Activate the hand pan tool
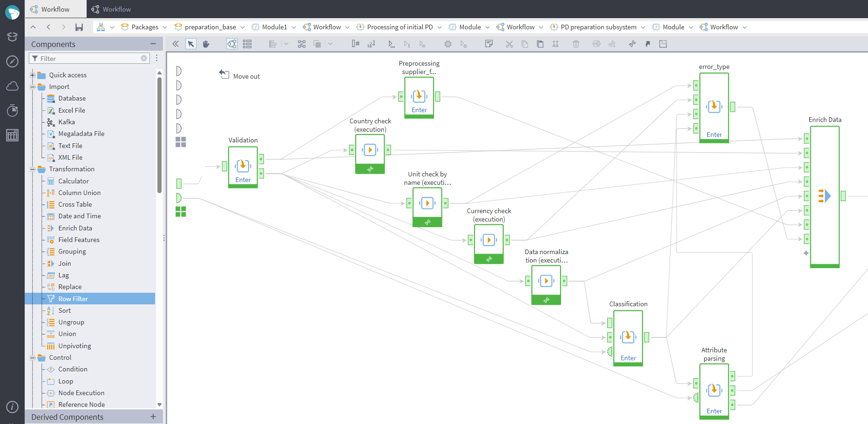This screenshot has height=424, width=868. (x=206, y=44)
